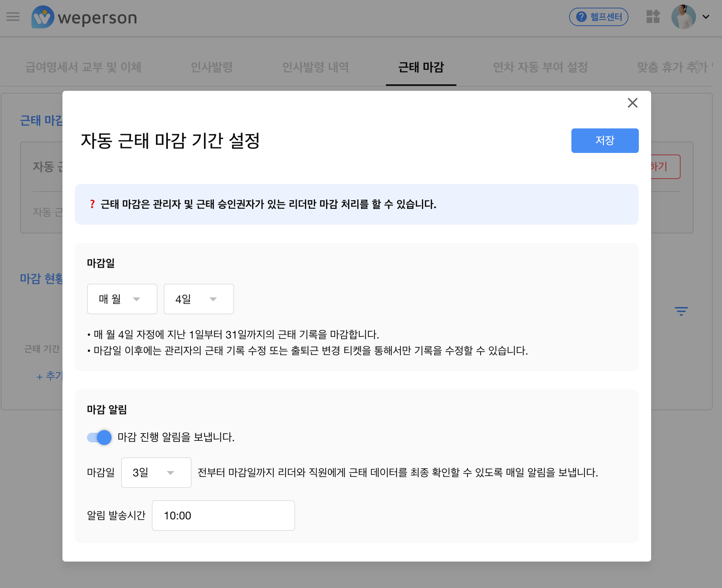Open the 3일 reminder days dropdown

(156, 473)
